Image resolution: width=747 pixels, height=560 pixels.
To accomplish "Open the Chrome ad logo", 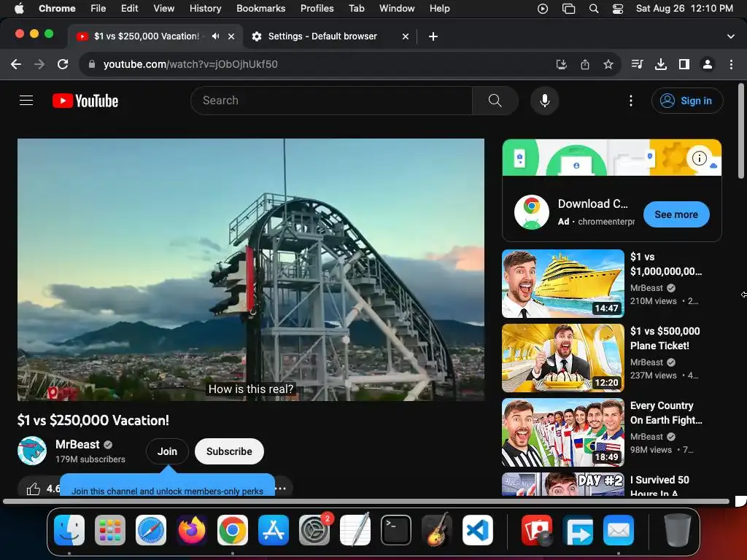I will 532,212.
